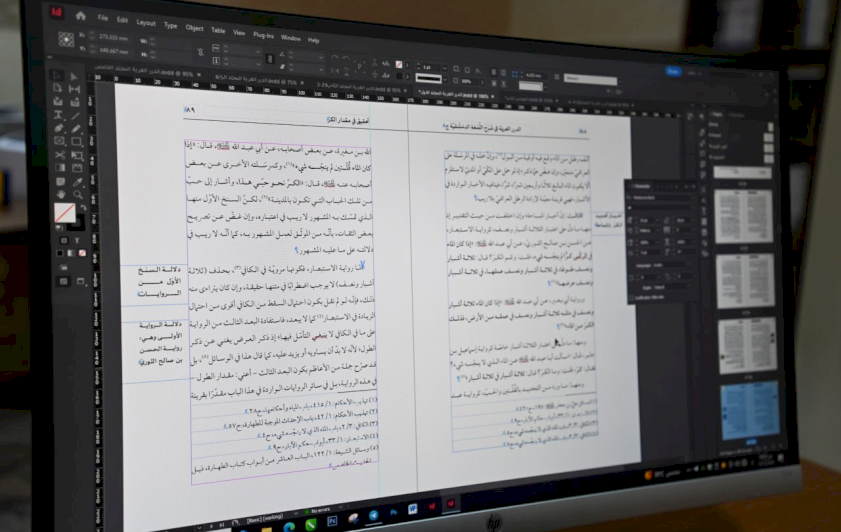Select the Free Transform tool
Screen dimensions: 841x532
pos(77,156)
